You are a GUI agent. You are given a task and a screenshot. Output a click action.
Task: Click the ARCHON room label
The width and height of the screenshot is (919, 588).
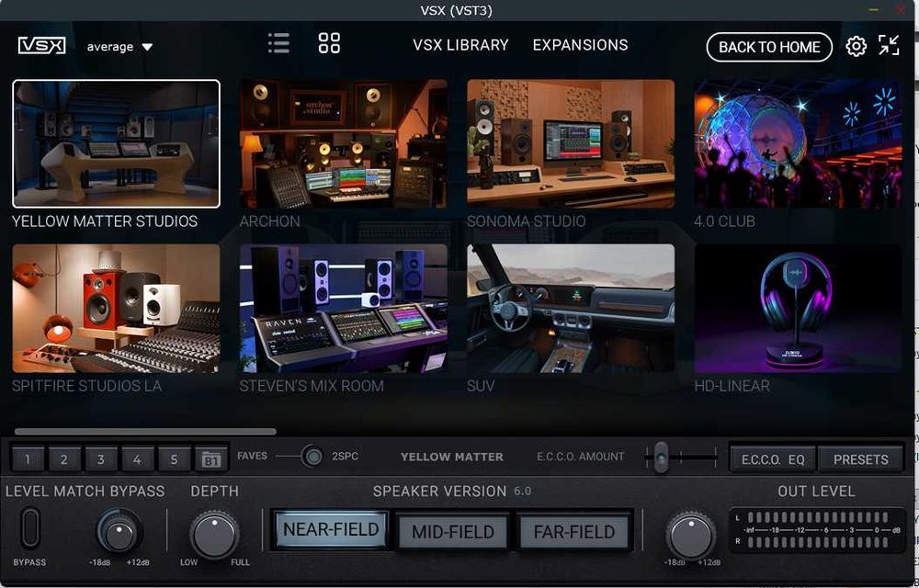269,221
